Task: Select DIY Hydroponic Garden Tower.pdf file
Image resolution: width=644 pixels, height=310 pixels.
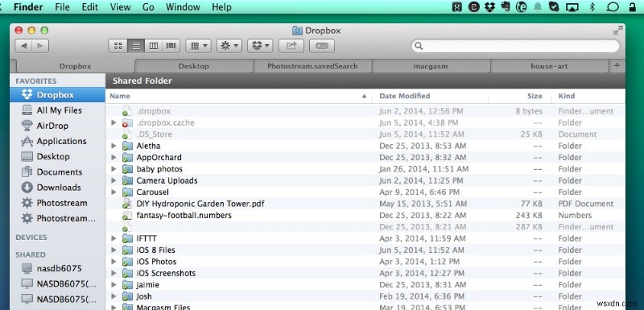Action: [x=365, y=204]
